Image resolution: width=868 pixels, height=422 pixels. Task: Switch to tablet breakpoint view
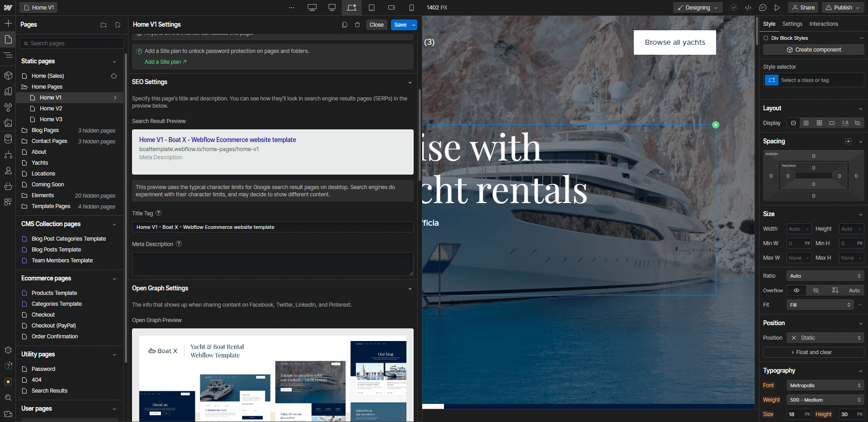point(372,8)
